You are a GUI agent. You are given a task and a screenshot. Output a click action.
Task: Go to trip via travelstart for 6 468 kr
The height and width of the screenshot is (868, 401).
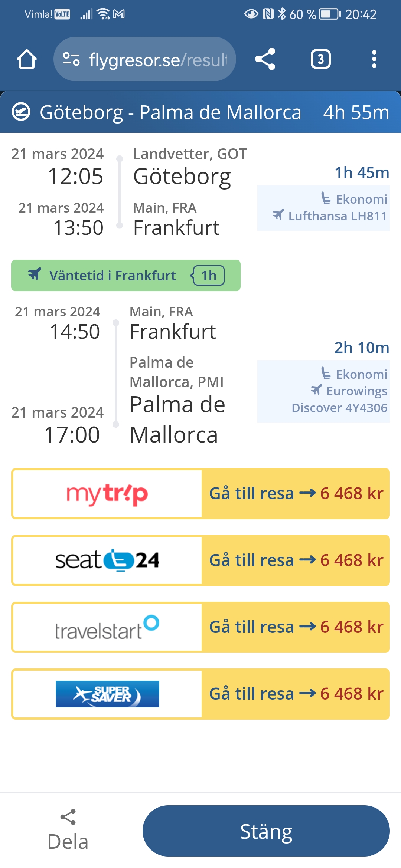(296, 627)
